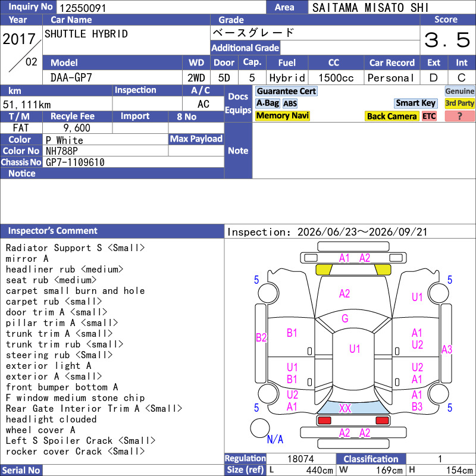Select comment Radiator Support S Small
Screen dimensions: 476x476
tap(76, 248)
